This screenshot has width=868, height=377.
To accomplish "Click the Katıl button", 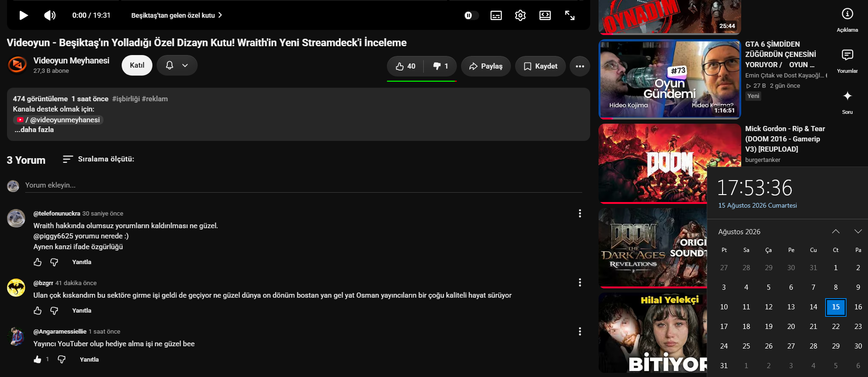I will point(137,65).
